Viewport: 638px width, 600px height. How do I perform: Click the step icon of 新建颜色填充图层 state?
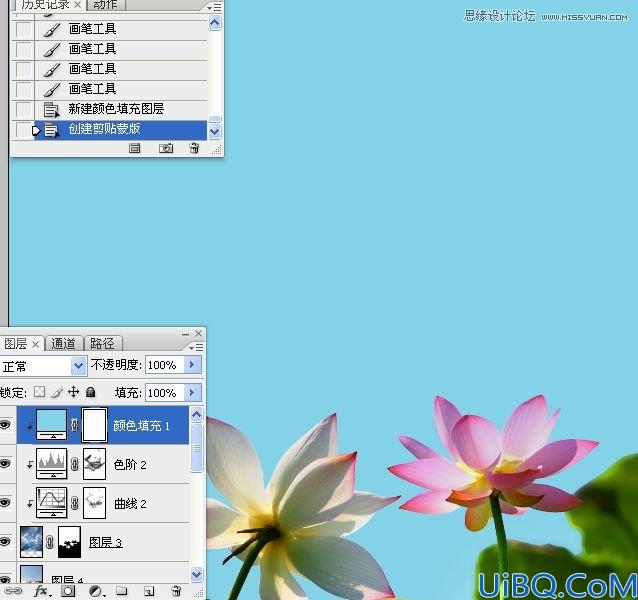click(51, 109)
